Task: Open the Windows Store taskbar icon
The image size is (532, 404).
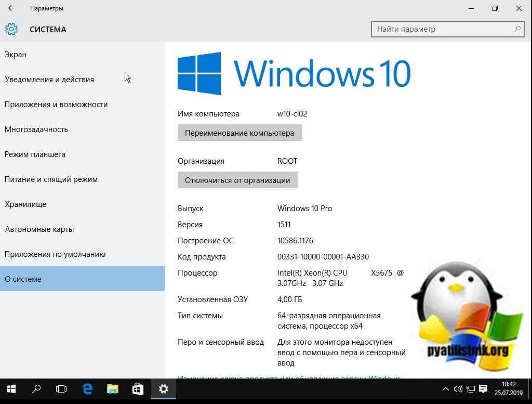Action: [138, 389]
